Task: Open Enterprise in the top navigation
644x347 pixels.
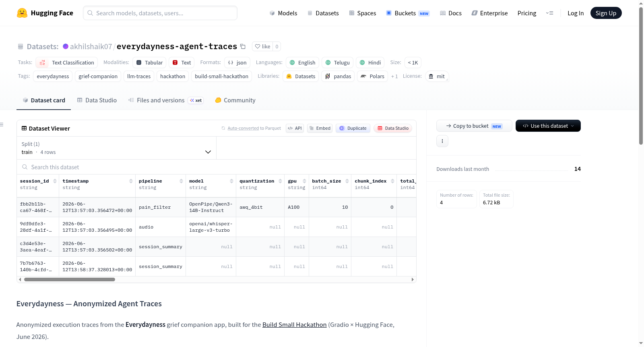Action: (x=489, y=13)
